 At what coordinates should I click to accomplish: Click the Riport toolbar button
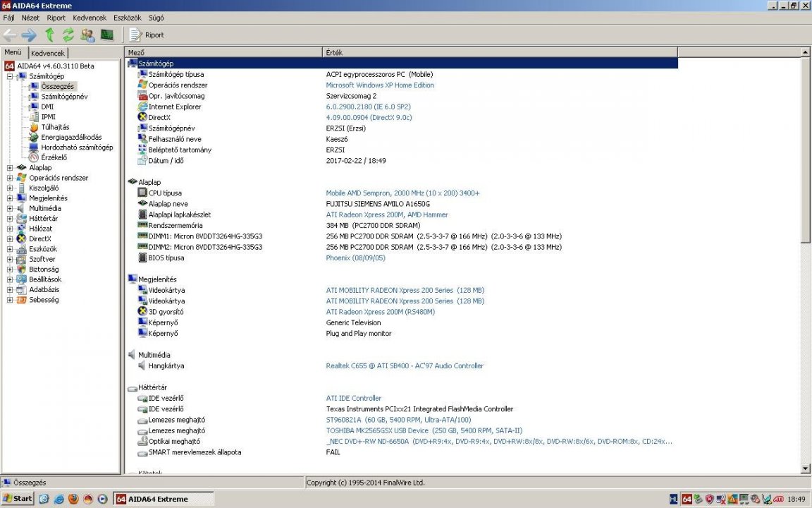(x=147, y=35)
